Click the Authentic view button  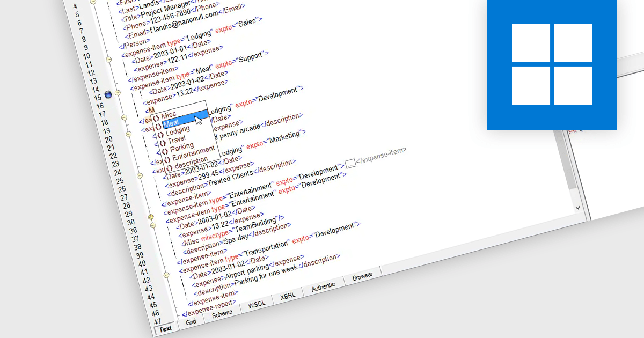[x=324, y=286]
